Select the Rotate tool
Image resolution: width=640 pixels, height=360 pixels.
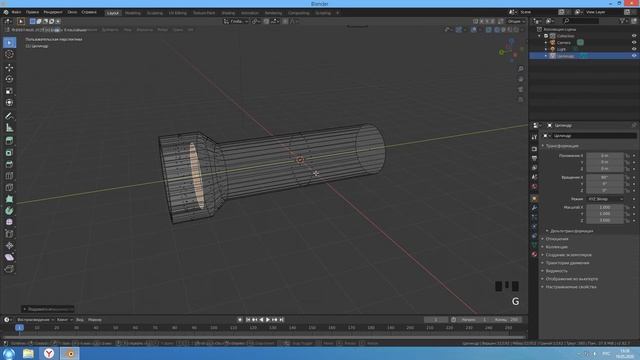point(9,79)
